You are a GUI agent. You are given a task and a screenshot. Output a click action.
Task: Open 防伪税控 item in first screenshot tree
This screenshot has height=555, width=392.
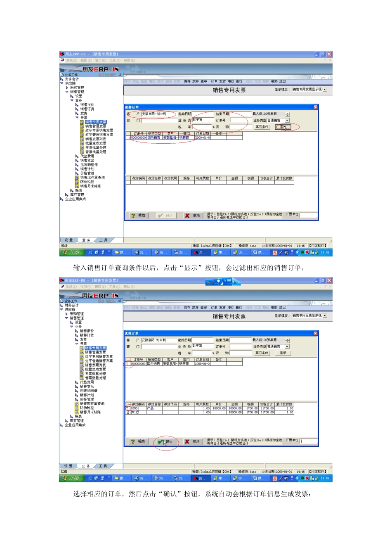click(87, 182)
